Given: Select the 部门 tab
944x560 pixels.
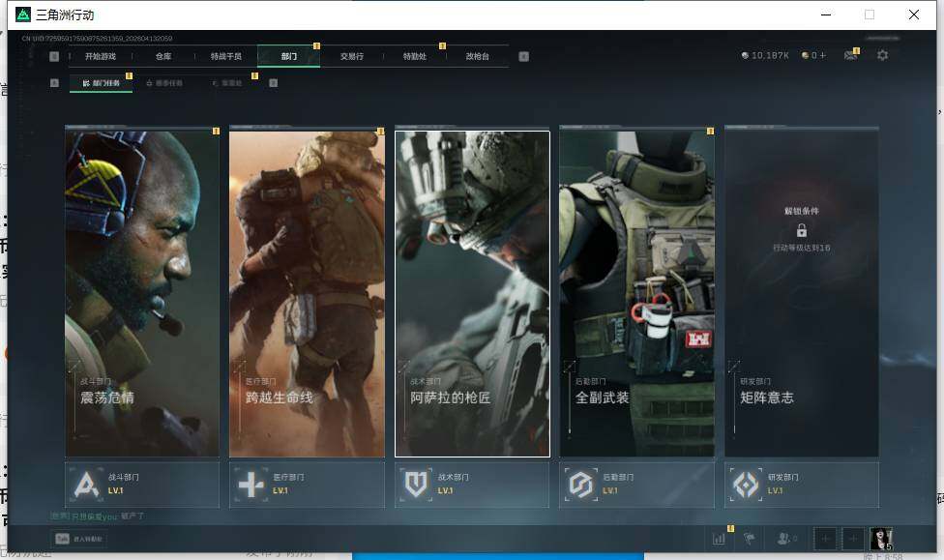Looking at the screenshot, I should click(x=288, y=57).
